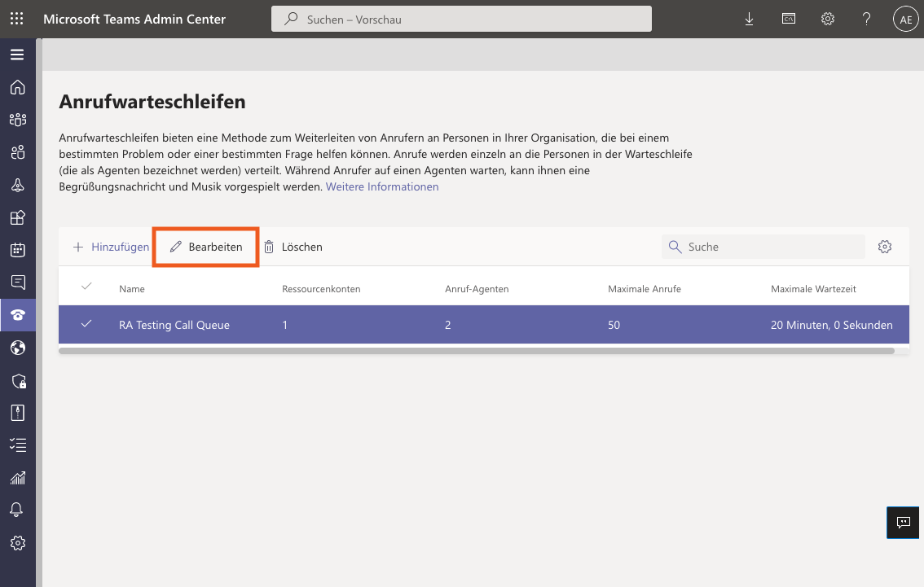
Task: Open the AE account avatar
Action: pyautogui.click(x=906, y=19)
